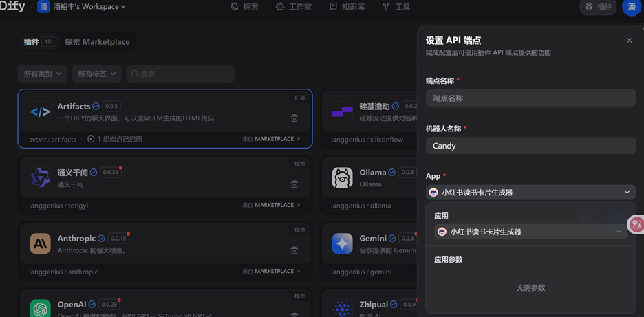Click the plugin count badge 10
This screenshot has width=644, height=317.
(47, 42)
